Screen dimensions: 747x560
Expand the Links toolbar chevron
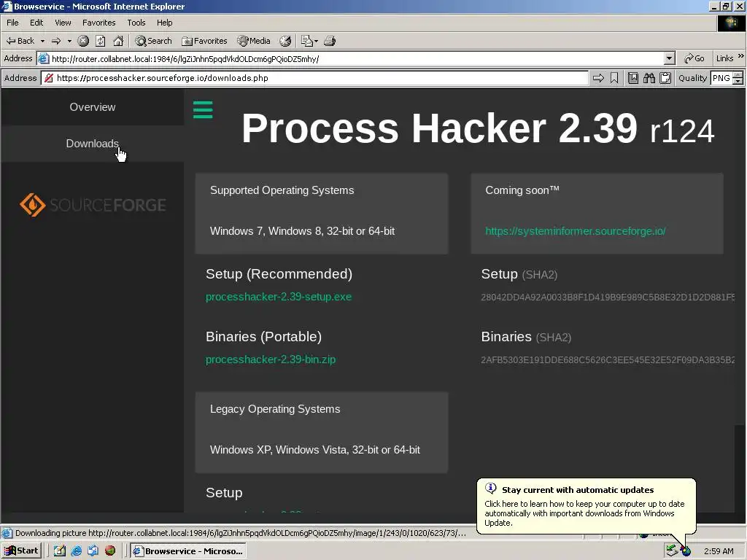point(741,56)
